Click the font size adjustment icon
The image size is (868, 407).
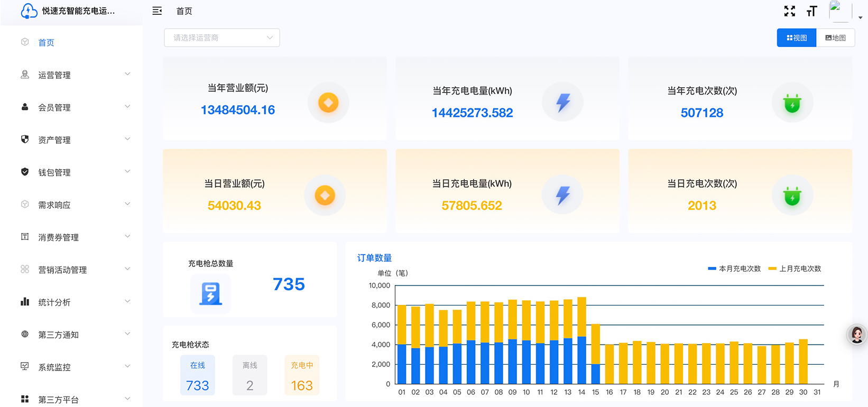[x=811, y=11]
